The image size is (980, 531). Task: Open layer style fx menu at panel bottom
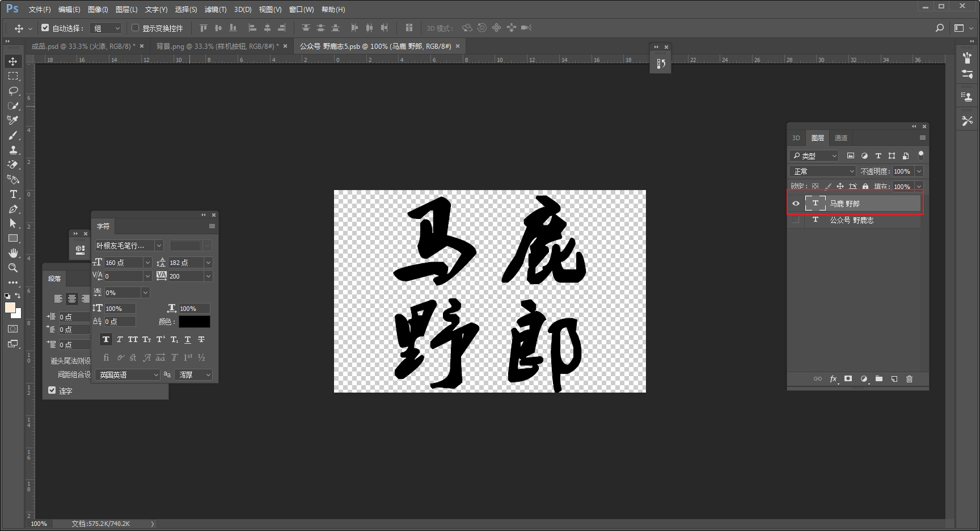pos(834,379)
